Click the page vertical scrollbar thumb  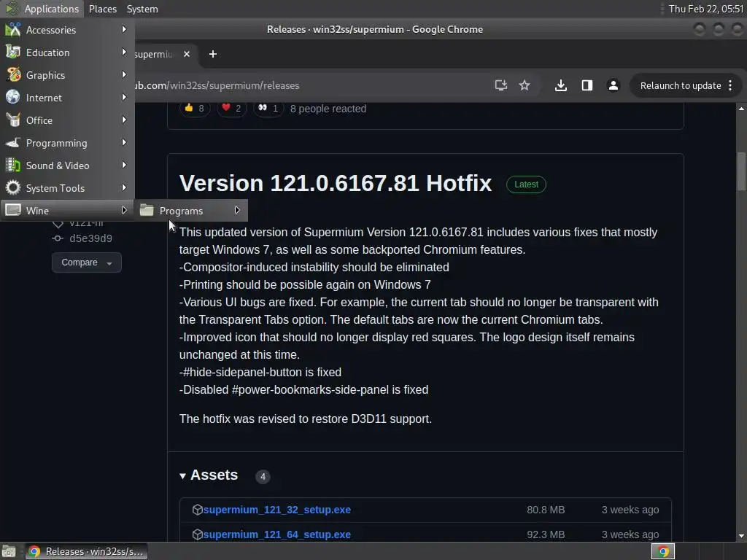741,171
